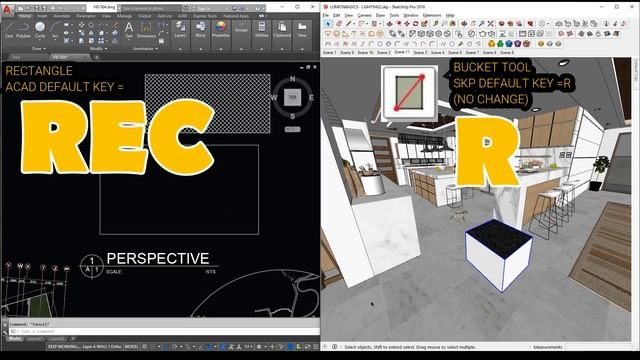Select the Line tool in AutoCAD
Image resolution: width=640 pixels, height=360 pixels.
[9, 29]
